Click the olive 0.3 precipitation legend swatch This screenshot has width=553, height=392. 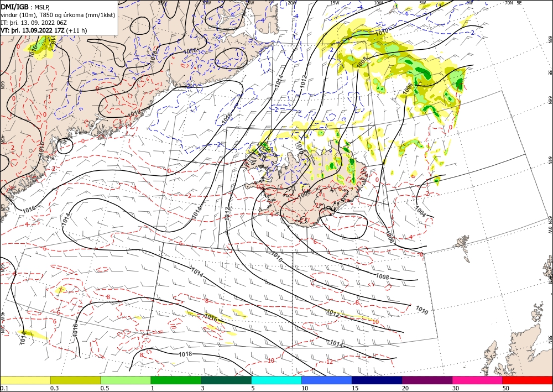pos(75,380)
